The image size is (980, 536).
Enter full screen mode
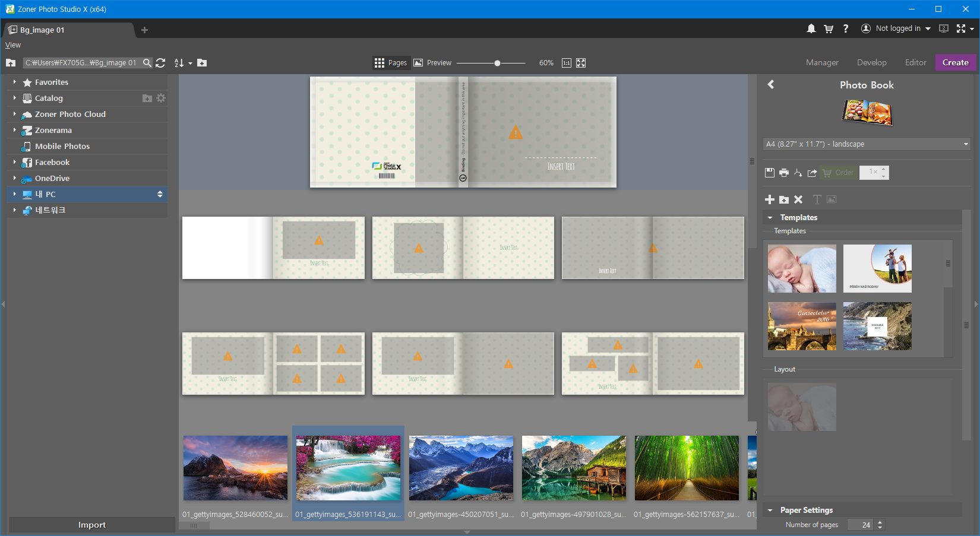961,28
